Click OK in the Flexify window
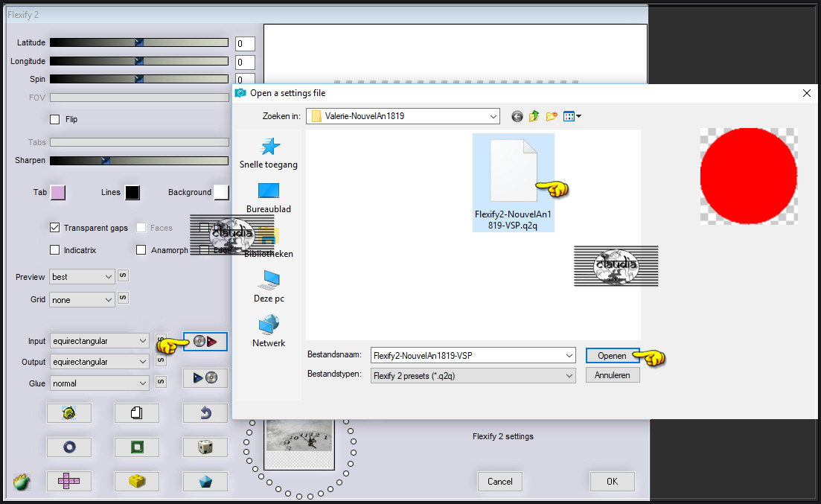The height and width of the screenshot is (504, 821). tap(612, 482)
